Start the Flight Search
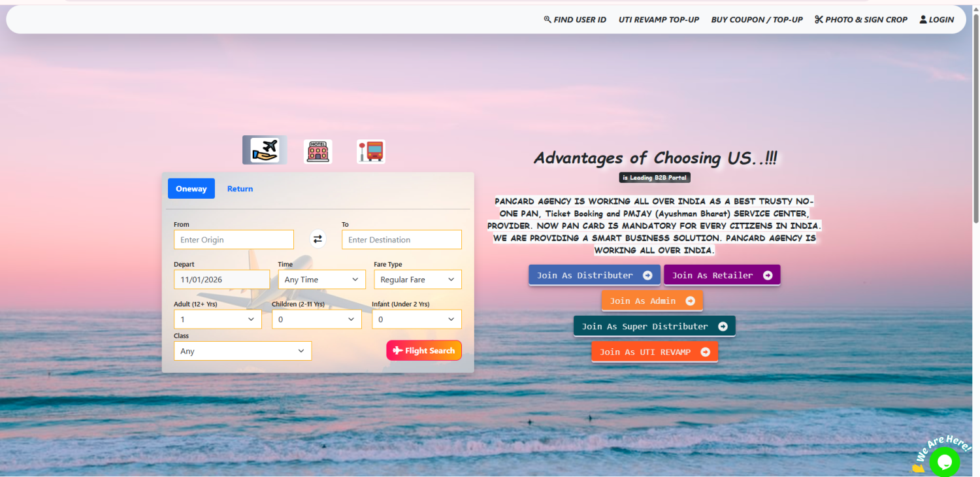Screen dimensions: 980x477 (x=424, y=351)
